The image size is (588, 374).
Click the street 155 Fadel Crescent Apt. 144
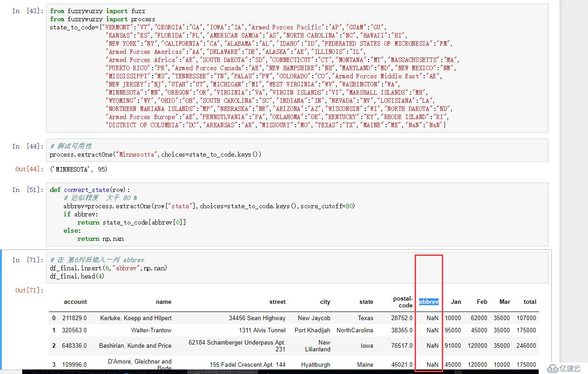point(248,364)
